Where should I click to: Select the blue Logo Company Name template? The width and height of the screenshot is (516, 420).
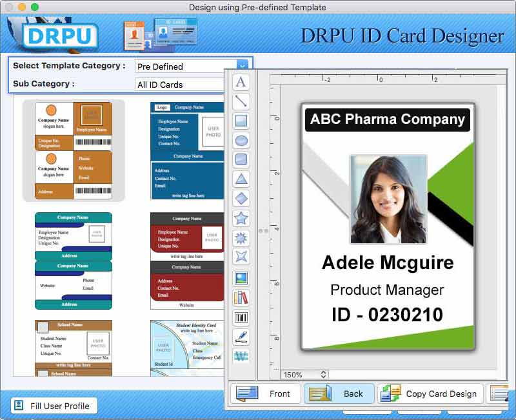(x=187, y=150)
